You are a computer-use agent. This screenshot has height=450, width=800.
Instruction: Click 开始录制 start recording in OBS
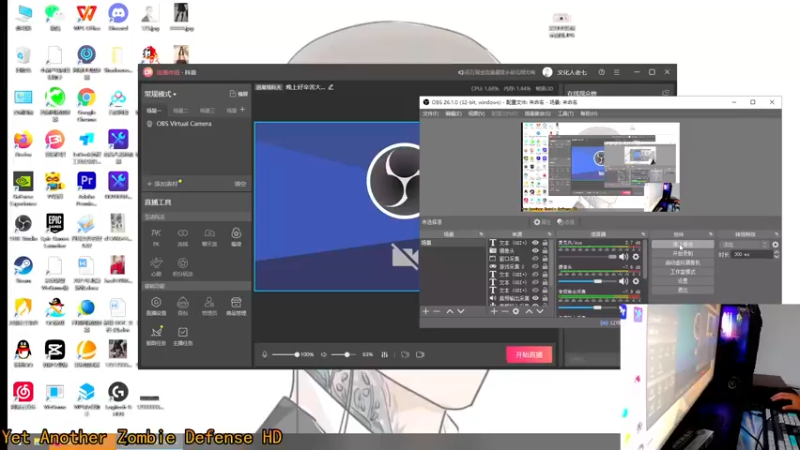tap(683, 254)
